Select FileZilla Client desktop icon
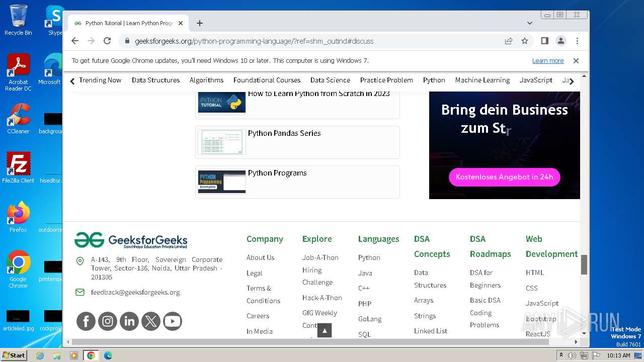Image resolution: width=644 pixels, height=362 pixels. coord(18,167)
